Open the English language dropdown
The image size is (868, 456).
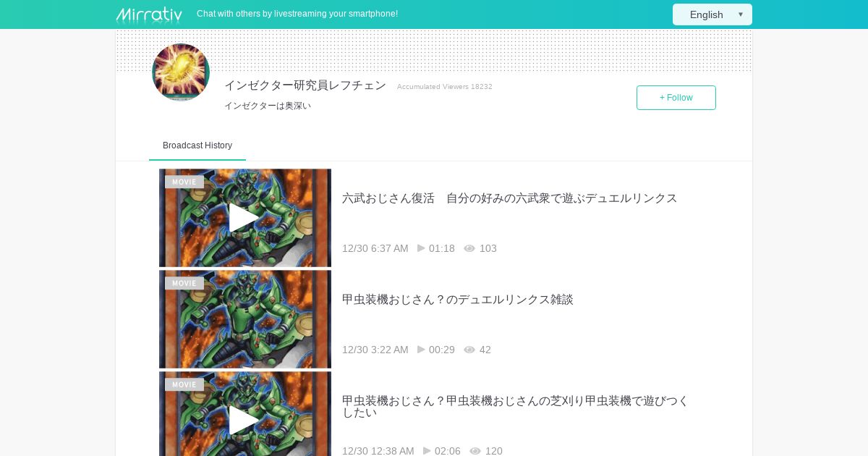[x=712, y=14]
